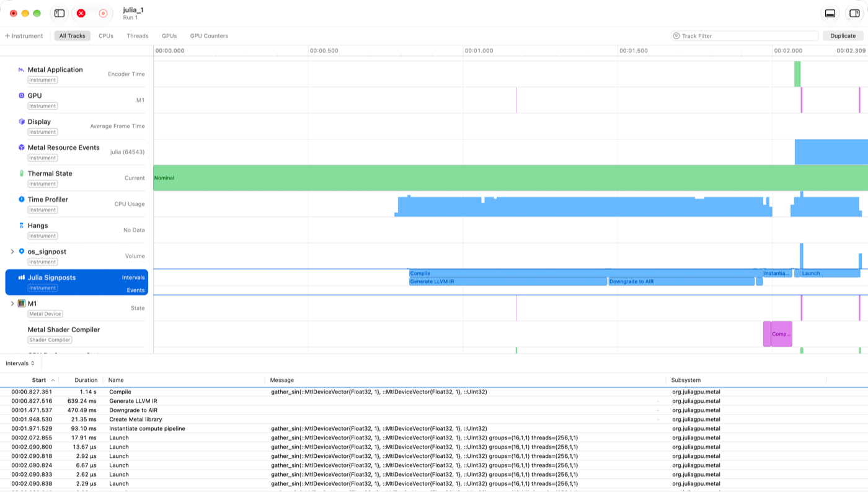Screen dimensions: 868x492
Task: Toggle the bottom detail pane icon
Action: (x=830, y=13)
